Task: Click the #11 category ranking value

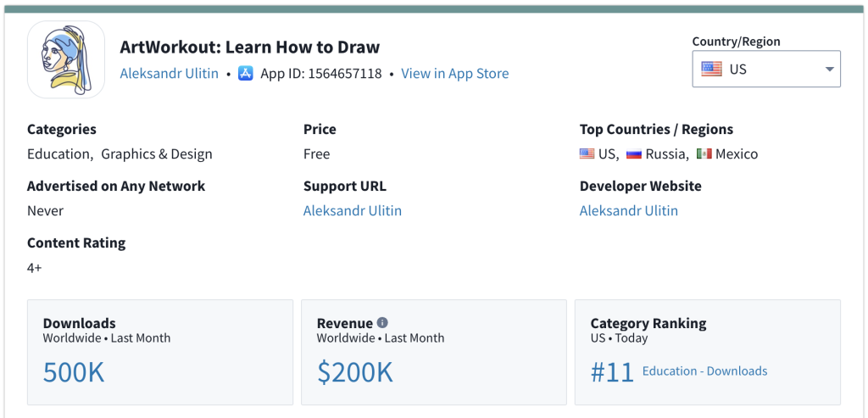Action: (612, 372)
